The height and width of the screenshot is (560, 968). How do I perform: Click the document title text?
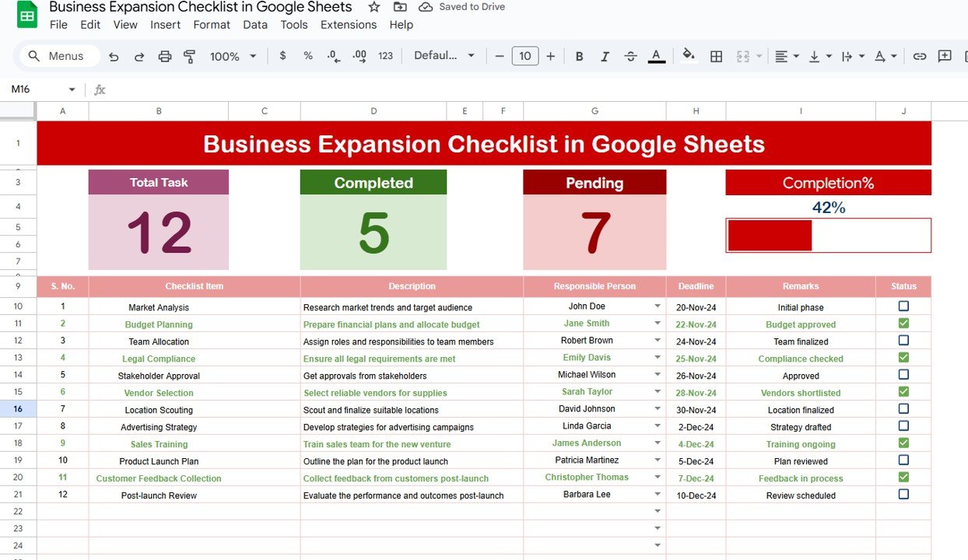coord(201,7)
